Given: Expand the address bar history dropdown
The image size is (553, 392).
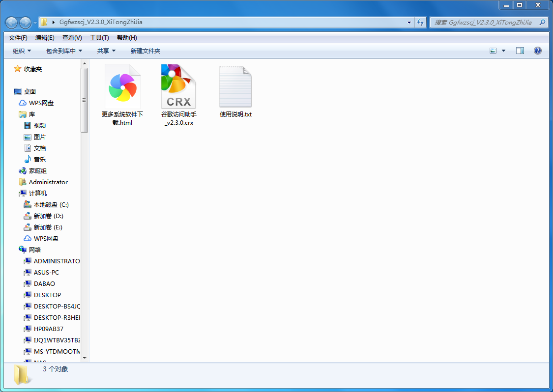Looking at the screenshot, I should coord(409,22).
